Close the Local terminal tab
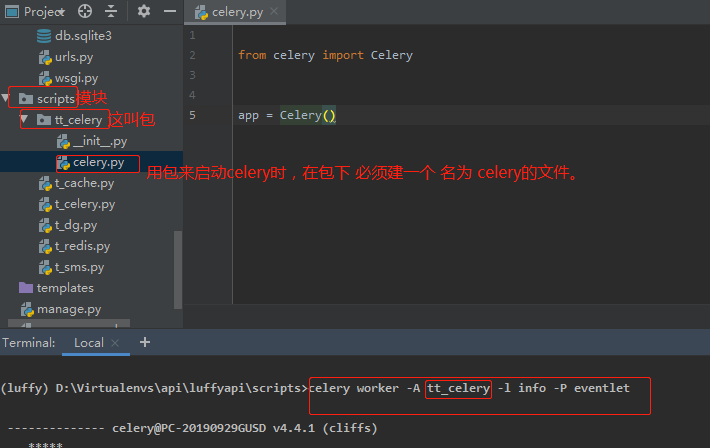Viewport: 710px width, 448px height. point(115,343)
